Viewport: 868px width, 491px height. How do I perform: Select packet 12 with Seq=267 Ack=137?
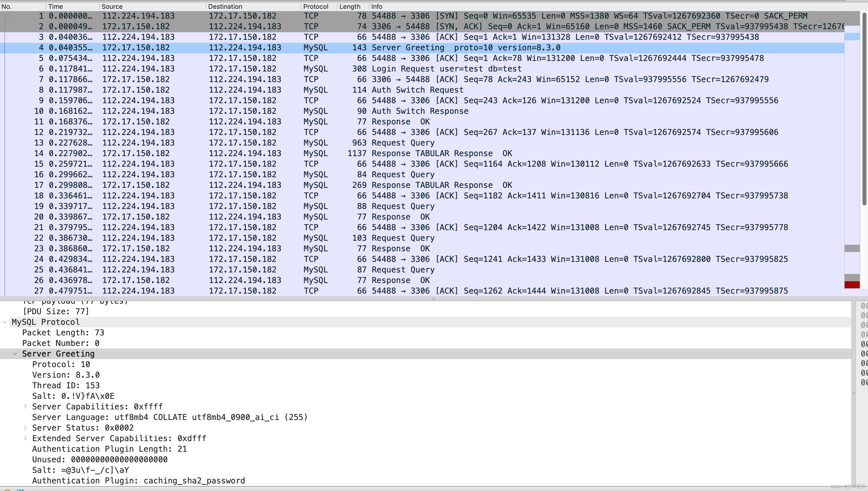(x=422, y=132)
